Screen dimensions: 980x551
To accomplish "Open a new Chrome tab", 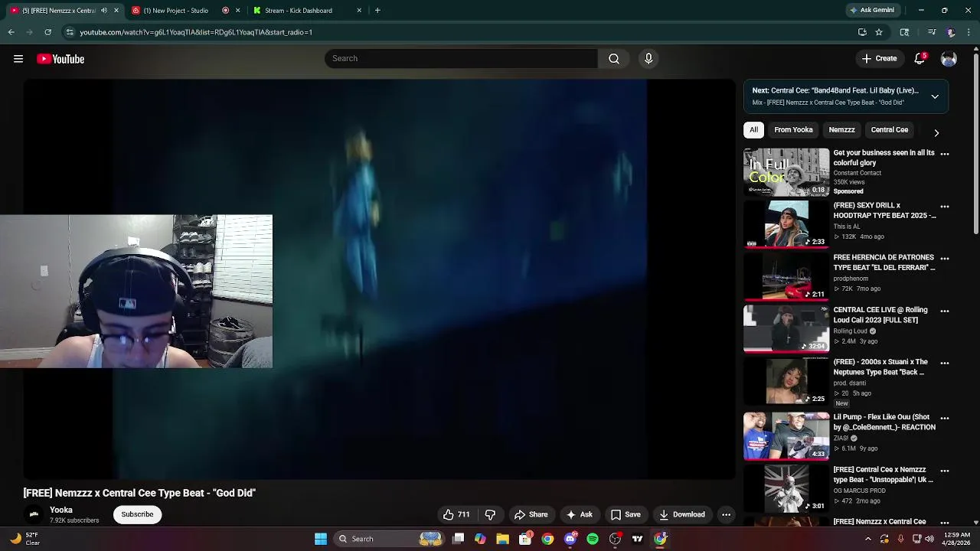I will coord(377,10).
